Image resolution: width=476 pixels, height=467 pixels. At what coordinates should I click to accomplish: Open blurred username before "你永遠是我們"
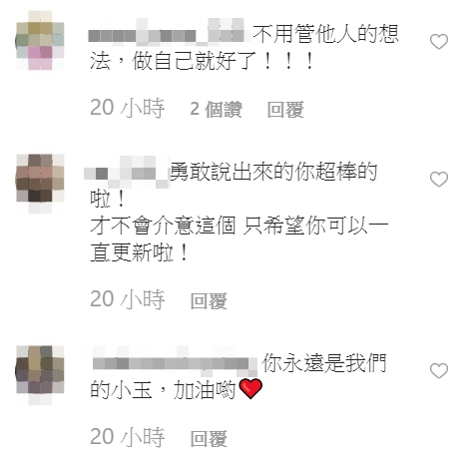click(x=175, y=362)
